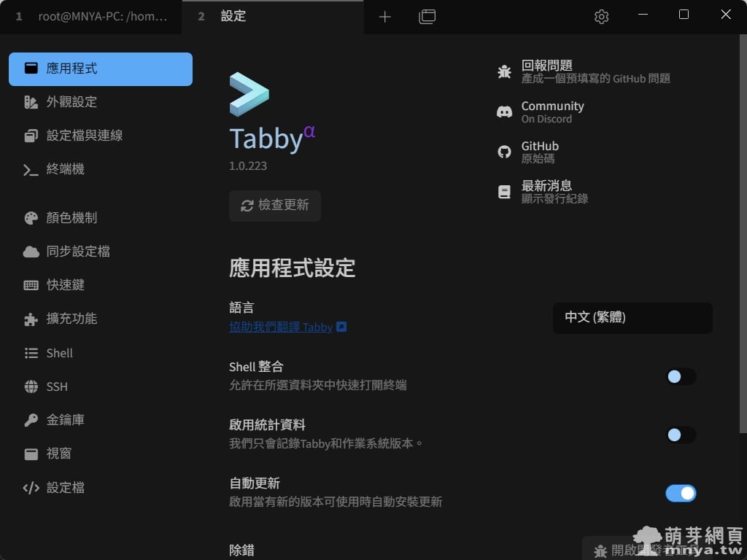Turn on the 啟用統計資料 switch

click(x=681, y=435)
